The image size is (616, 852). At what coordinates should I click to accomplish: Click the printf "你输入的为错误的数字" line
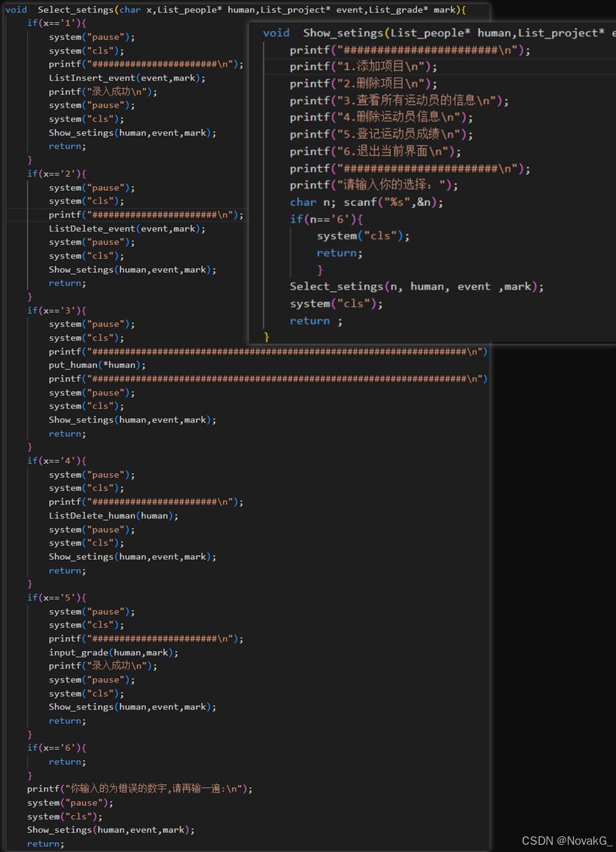click(x=140, y=789)
